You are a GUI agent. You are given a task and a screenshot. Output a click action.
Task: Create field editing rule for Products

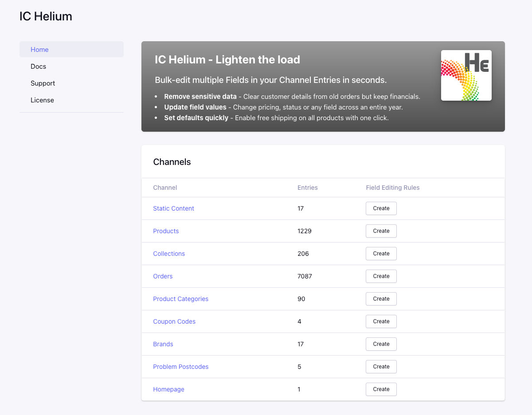click(381, 231)
